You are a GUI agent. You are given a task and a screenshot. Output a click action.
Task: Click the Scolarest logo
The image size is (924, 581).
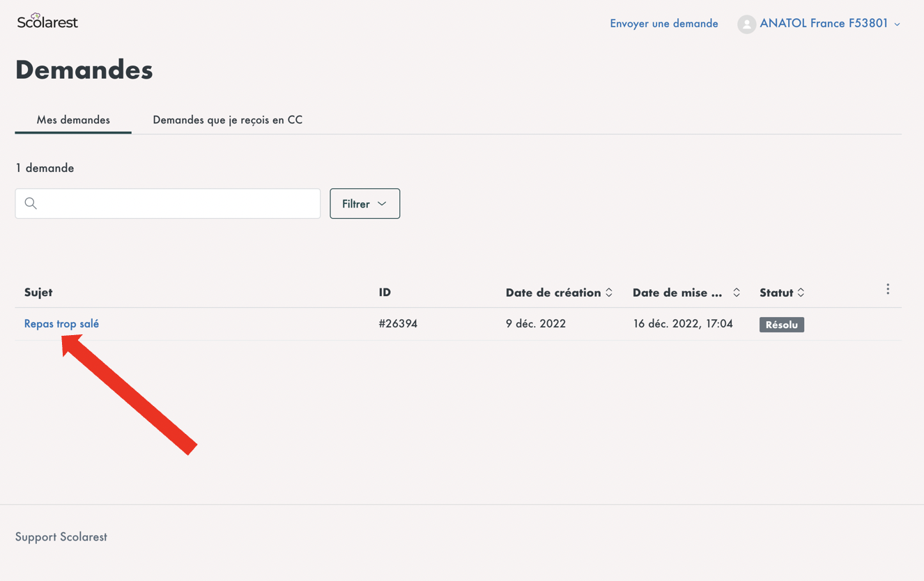coord(47,22)
